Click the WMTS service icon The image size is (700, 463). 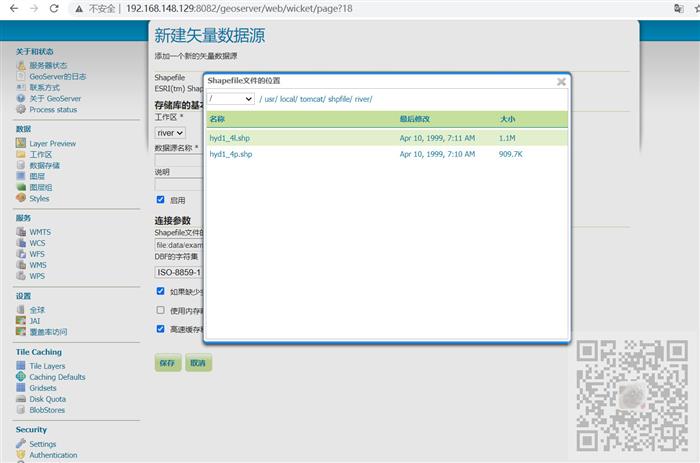tap(21, 232)
